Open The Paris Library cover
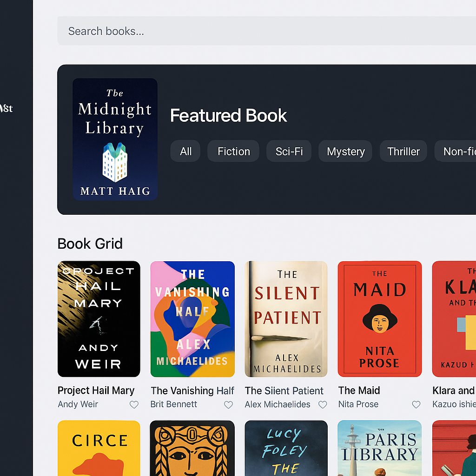The height and width of the screenshot is (476, 476). tap(379, 448)
